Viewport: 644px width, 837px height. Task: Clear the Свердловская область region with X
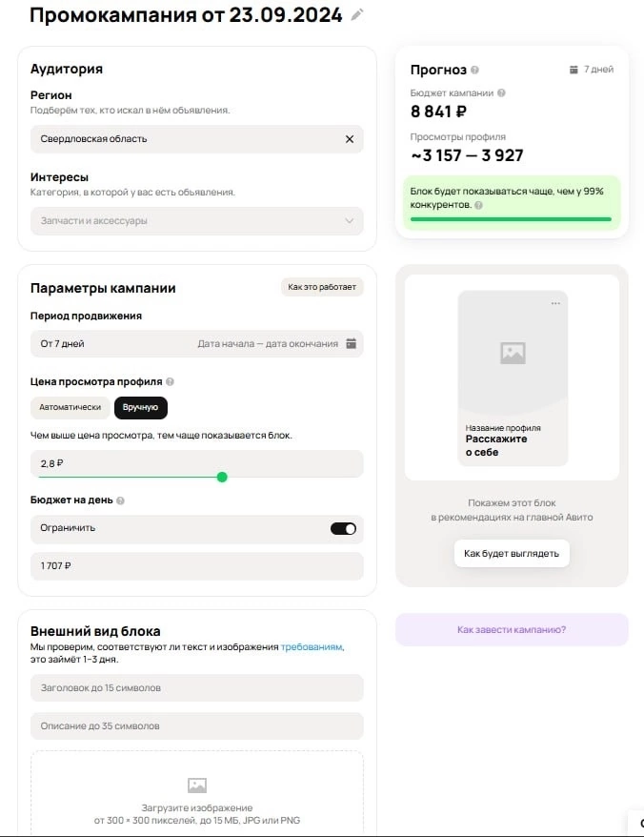tap(349, 139)
